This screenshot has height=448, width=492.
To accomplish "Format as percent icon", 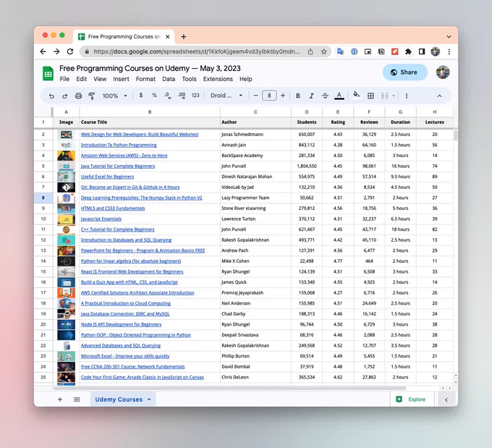I will tap(154, 95).
